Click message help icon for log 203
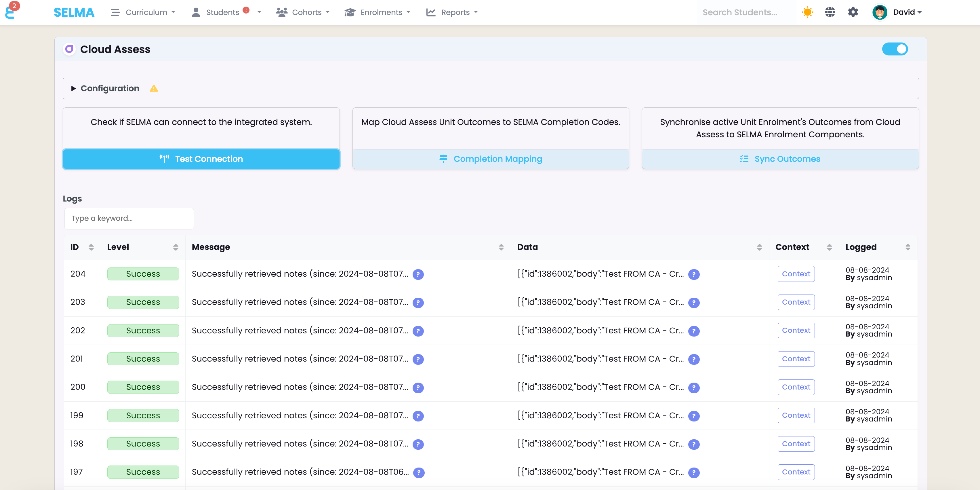This screenshot has width=980, height=490. 418,303
